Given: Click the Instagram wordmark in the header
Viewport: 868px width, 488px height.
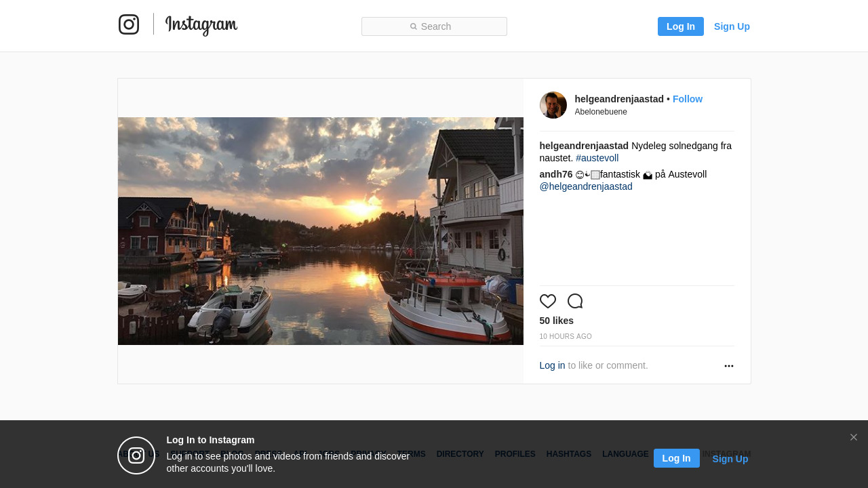Looking at the screenshot, I should coord(201,25).
